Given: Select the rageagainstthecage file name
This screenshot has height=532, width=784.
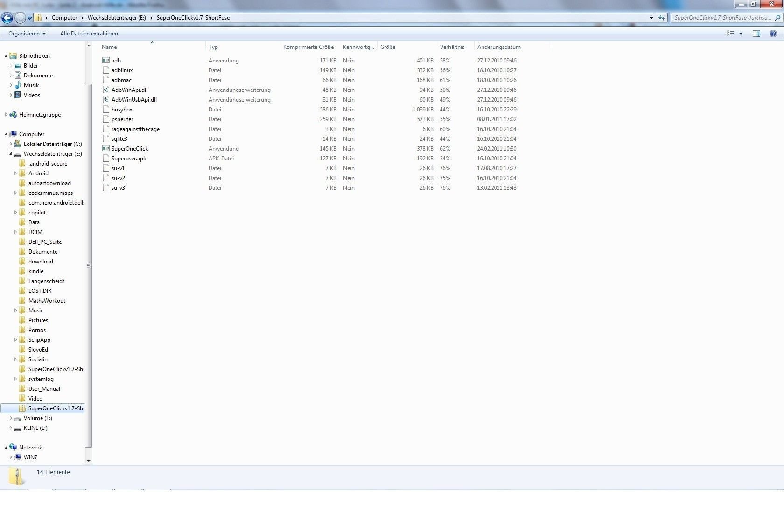Looking at the screenshot, I should click(135, 129).
